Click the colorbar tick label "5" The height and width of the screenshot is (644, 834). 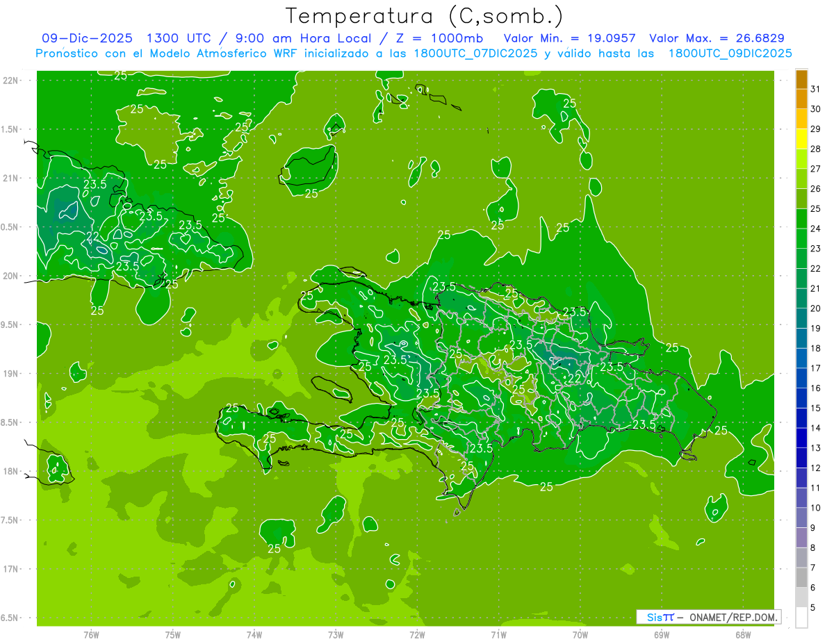(813, 608)
